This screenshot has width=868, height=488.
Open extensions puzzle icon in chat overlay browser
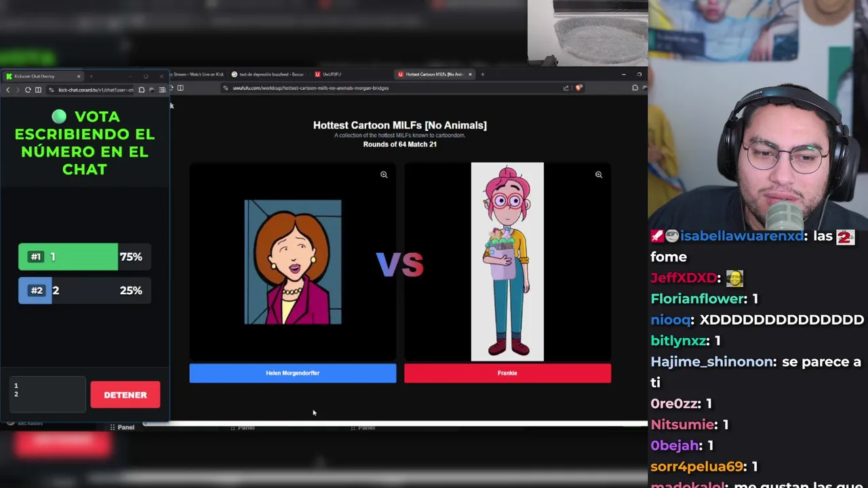(141, 90)
